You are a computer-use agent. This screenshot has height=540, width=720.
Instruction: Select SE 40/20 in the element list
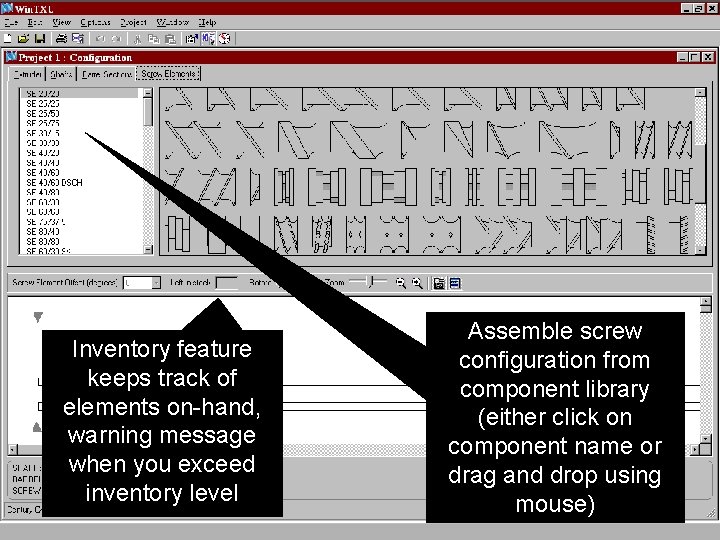click(x=43, y=153)
